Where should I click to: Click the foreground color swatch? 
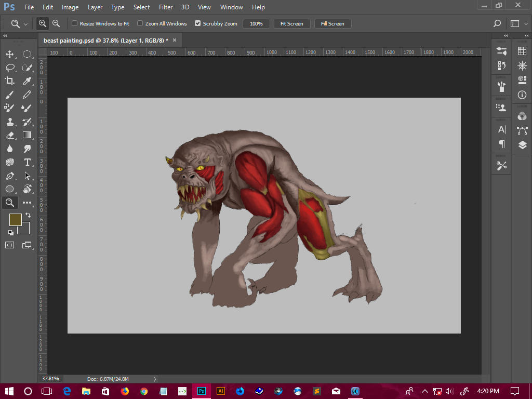click(x=15, y=220)
